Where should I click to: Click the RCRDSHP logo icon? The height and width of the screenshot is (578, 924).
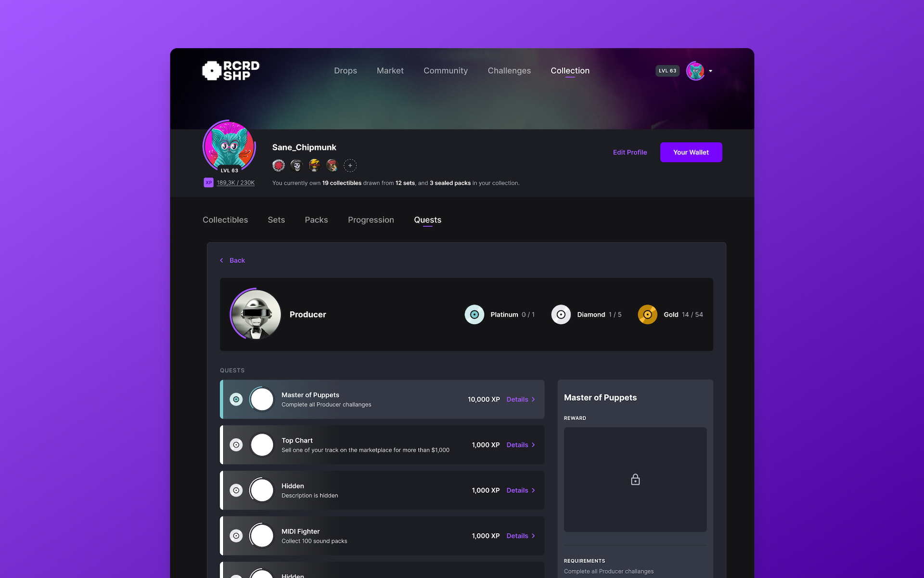coord(212,70)
